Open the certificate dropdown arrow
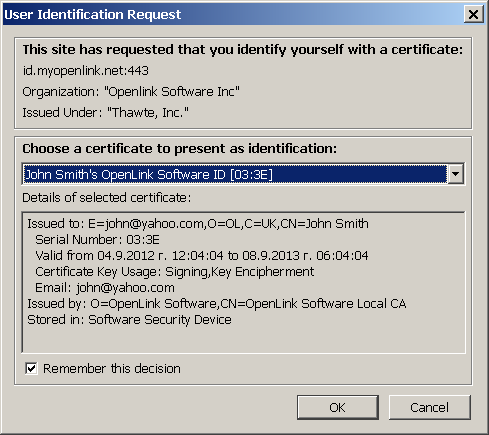This screenshot has height=435, width=489. pyautogui.click(x=455, y=174)
